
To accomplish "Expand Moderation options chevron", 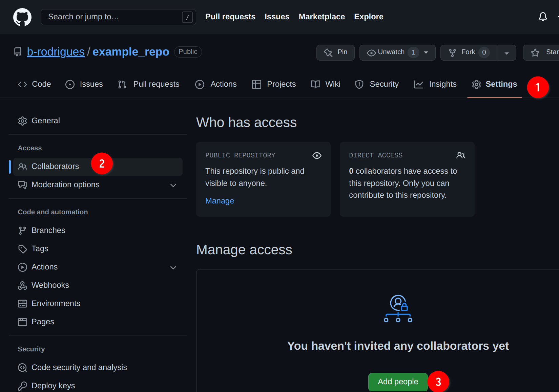I will coord(173,185).
